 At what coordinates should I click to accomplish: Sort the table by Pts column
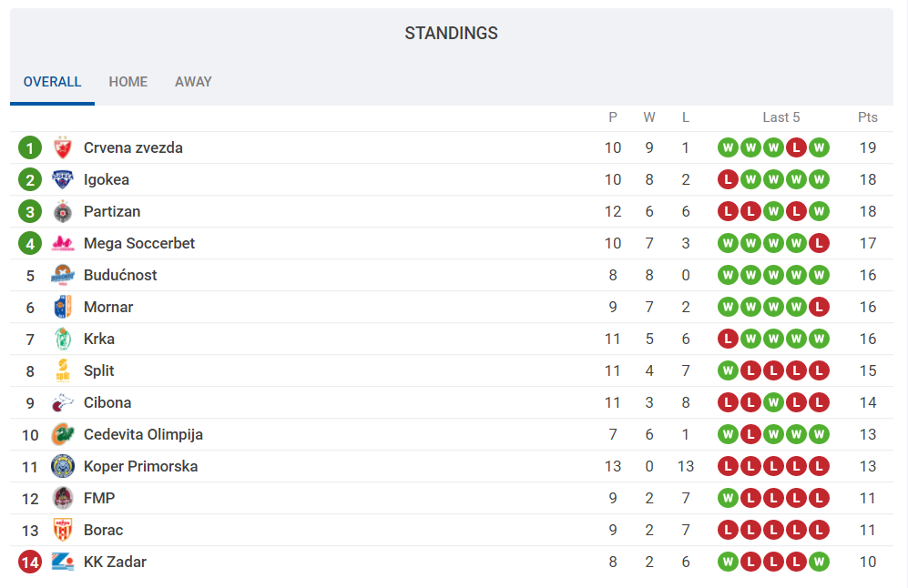[867, 117]
